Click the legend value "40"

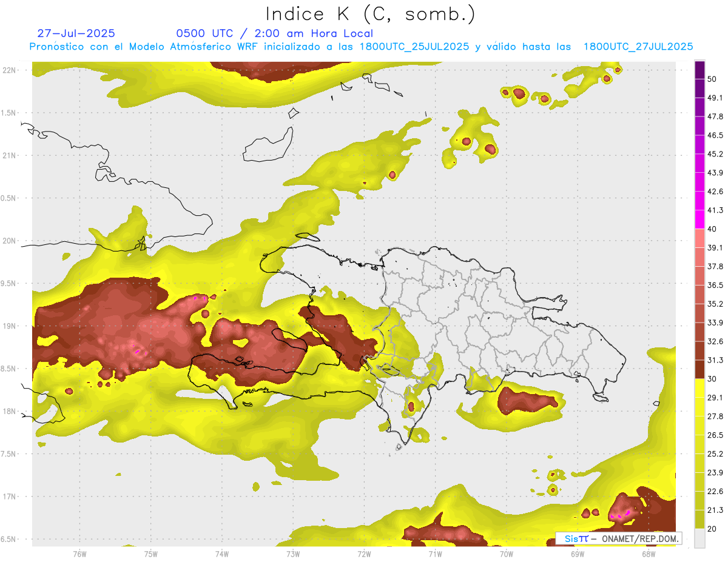(712, 229)
